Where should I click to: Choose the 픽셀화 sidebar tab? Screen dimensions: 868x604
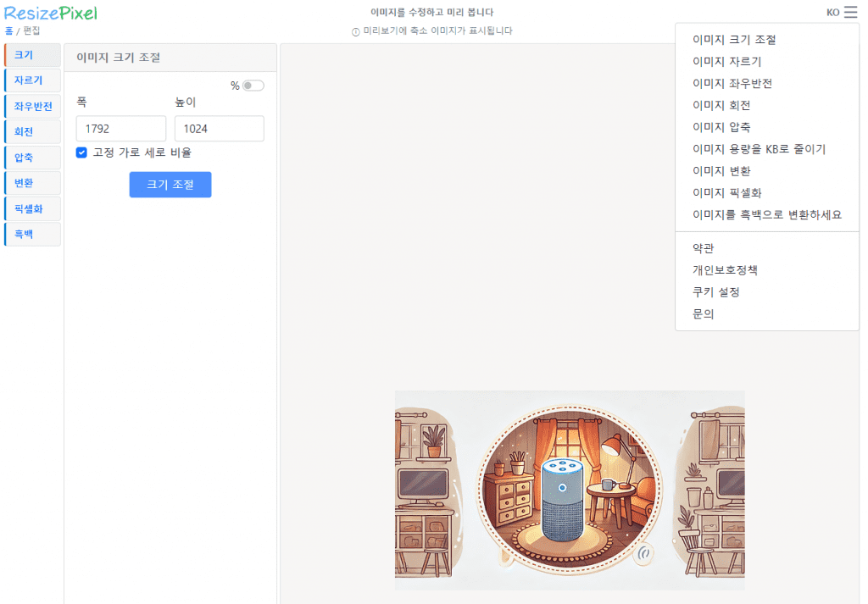pyautogui.click(x=32, y=208)
